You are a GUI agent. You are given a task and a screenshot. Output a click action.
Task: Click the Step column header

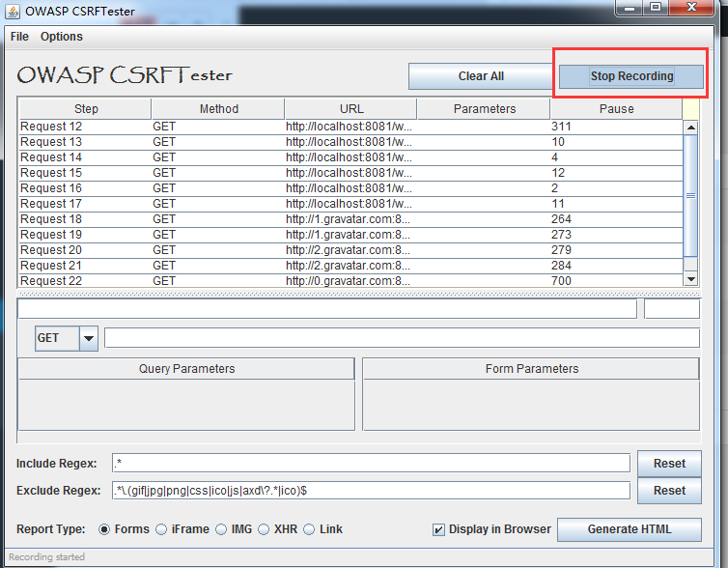86,109
